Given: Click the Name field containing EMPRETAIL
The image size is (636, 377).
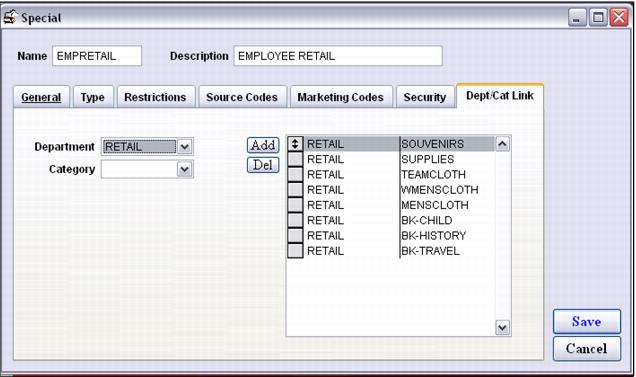Looking at the screenshot, I should 97,56.
